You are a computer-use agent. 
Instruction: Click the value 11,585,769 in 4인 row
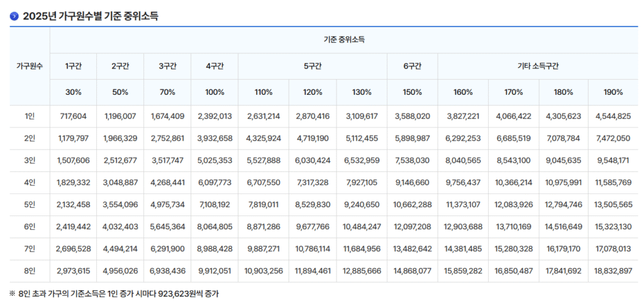click(x=613, y=183)
